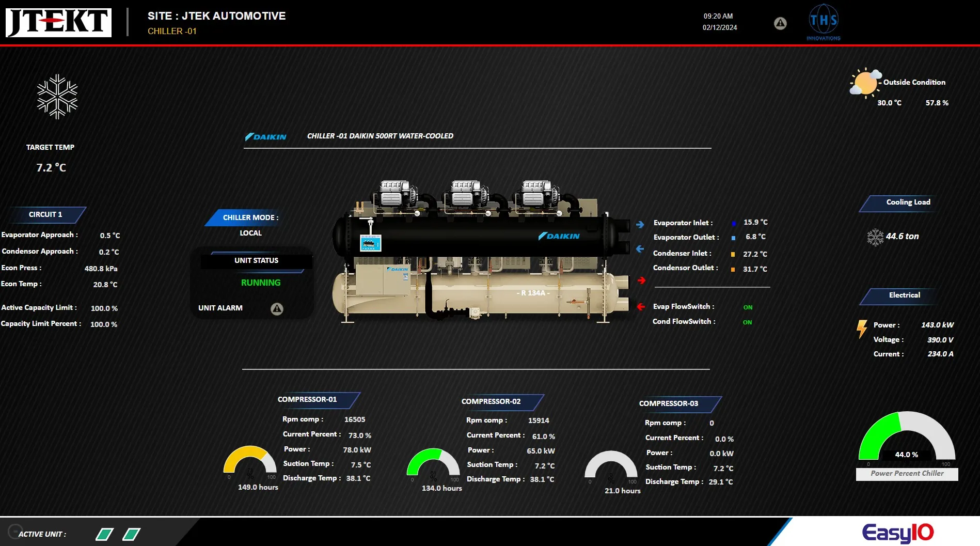Click the UNIT ALARM label
Viewport: 980px width, 546px height.
220,308
